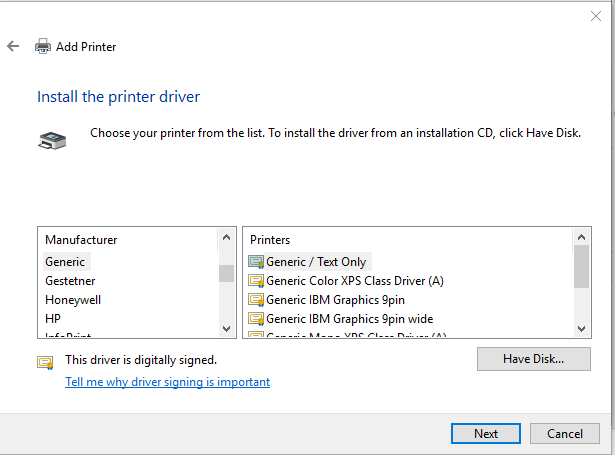Click the digitally signed certificate icon

pos(45,361)
